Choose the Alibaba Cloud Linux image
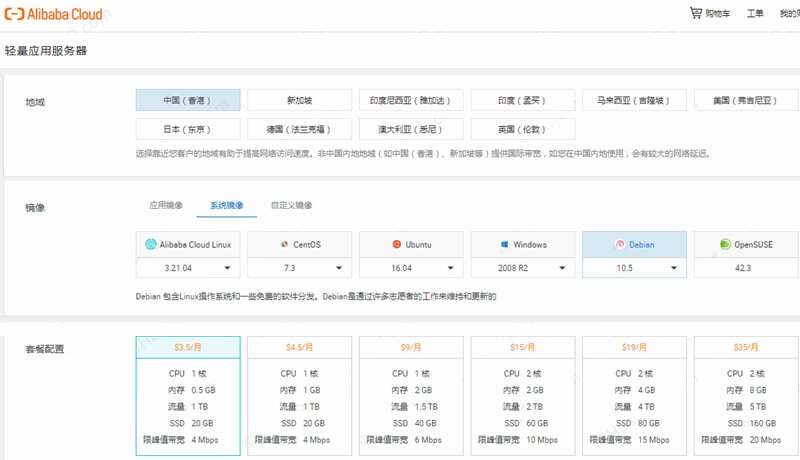Image resolution: width=800 pixels, height=460 pixels. (188, 244)
